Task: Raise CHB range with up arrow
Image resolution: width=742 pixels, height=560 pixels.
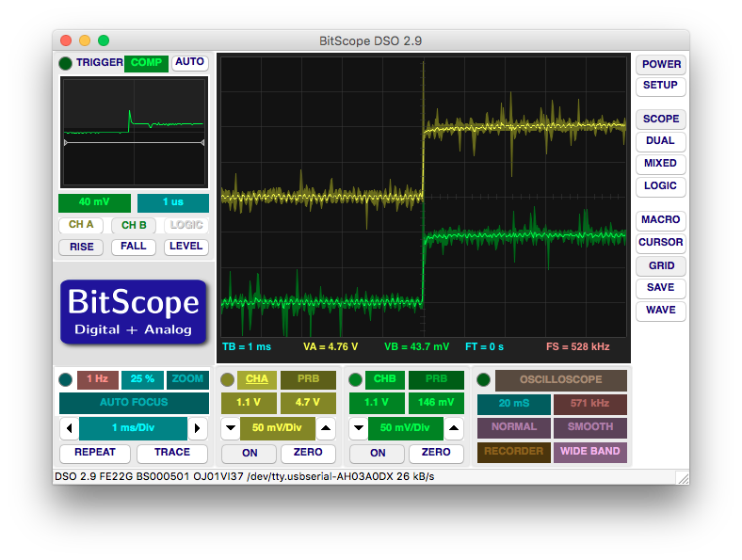Action: point(453,428)
